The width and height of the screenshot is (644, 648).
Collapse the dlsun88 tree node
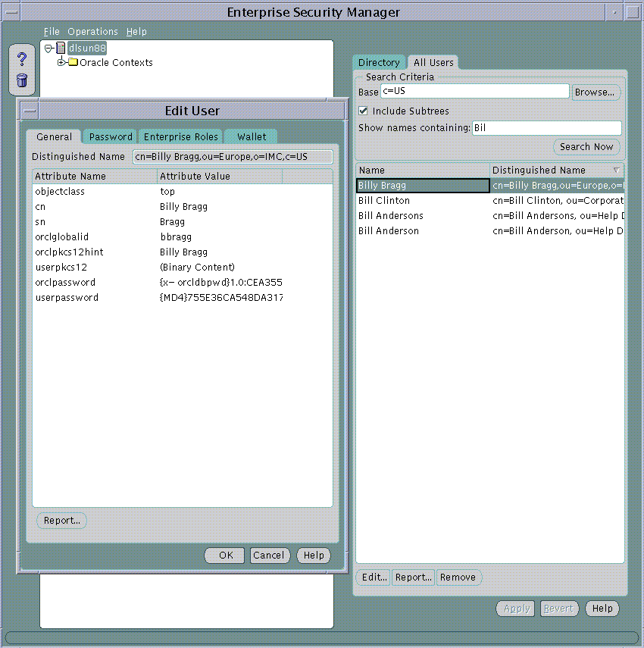48,49
